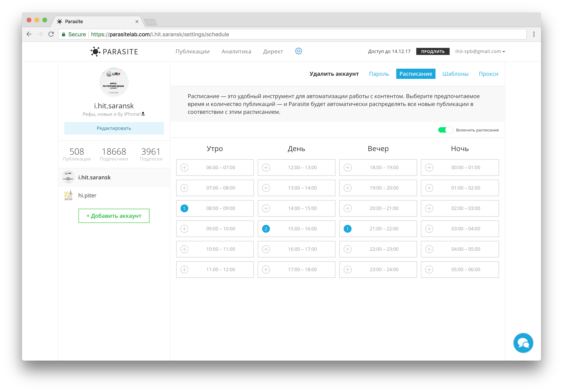
Task: Open the Аналитика menu item
Action: (x=236, y=52)
